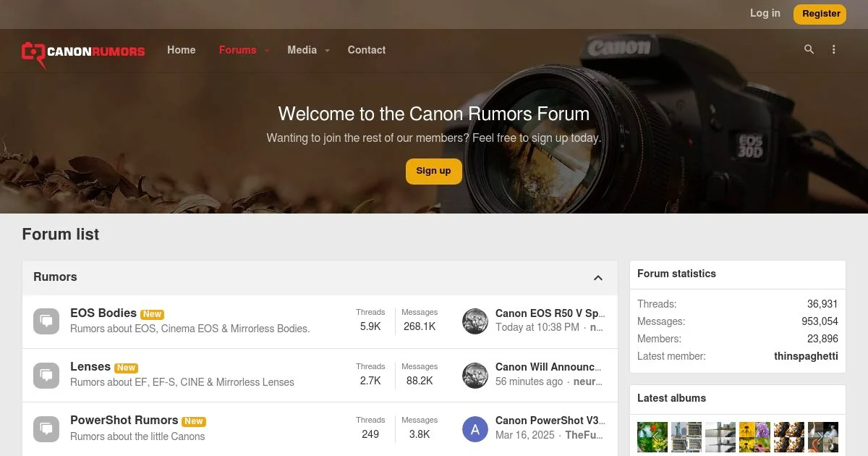868x456 pixels.
Task: Open the avatar beside Canon Will Announce thread
Action: [475, 375]
